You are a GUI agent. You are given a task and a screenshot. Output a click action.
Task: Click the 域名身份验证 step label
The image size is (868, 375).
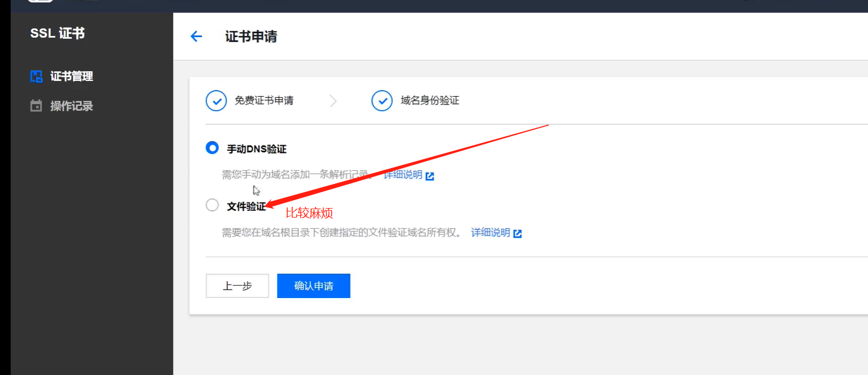430,101
